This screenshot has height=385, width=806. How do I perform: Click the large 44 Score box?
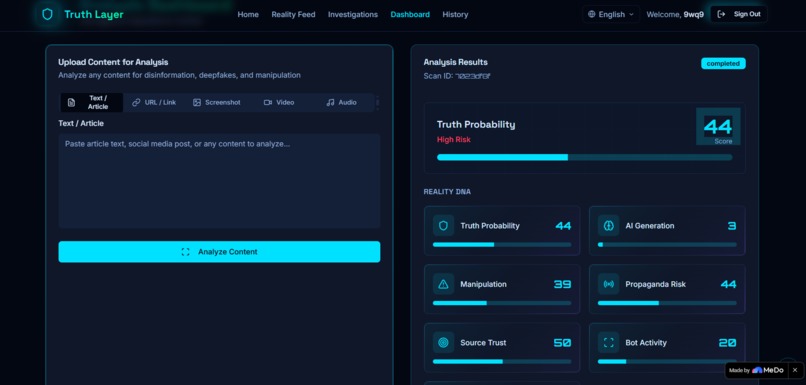(718, 126)
